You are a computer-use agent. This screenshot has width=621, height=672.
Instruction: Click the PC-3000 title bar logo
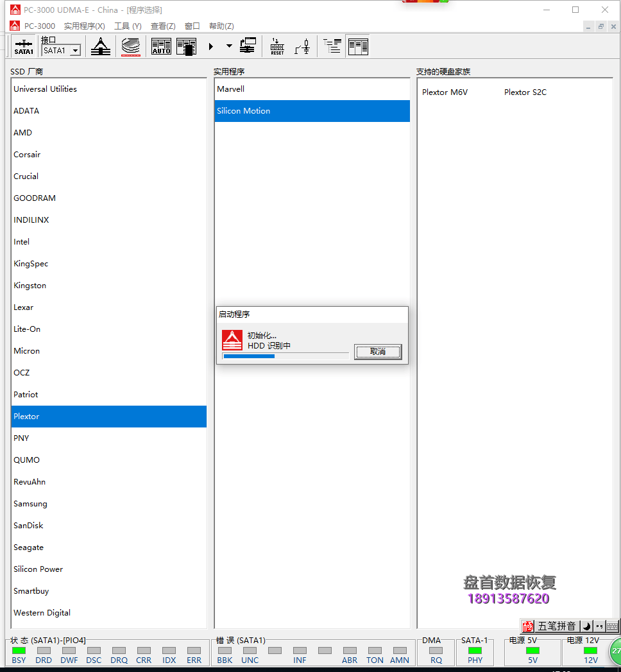(15, 10)
